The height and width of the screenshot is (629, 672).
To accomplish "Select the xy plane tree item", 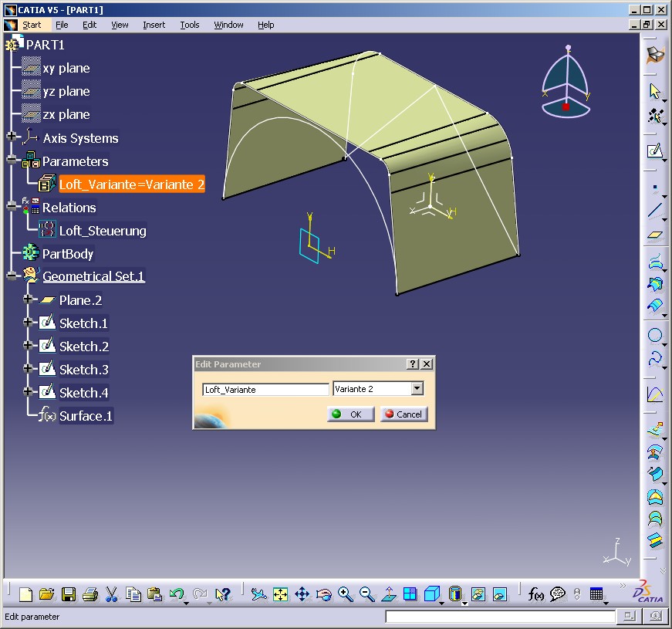I will point(66,68).
